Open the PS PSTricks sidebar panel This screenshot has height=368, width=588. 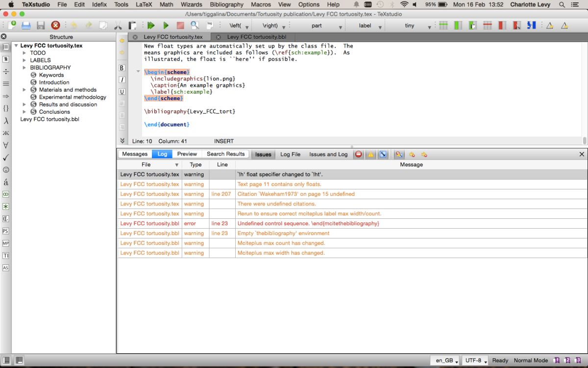[x=6, y=231]
